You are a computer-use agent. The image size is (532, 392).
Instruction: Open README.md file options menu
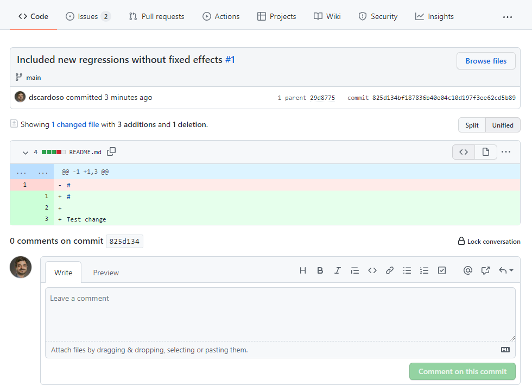pos(506,152)
